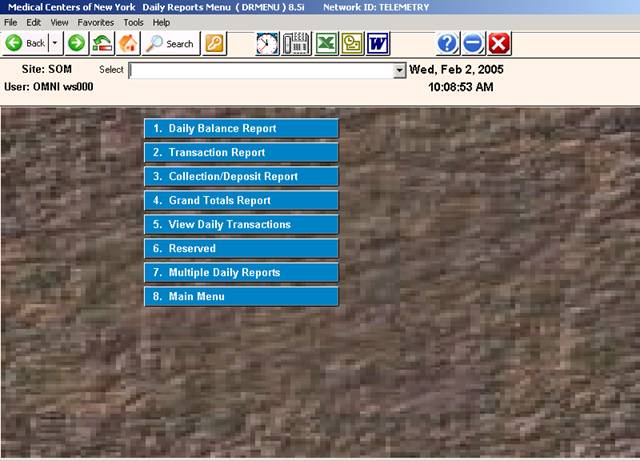Click the green Forward arrow icon
This screenshot has width=640, height=461.
(77, 44)
